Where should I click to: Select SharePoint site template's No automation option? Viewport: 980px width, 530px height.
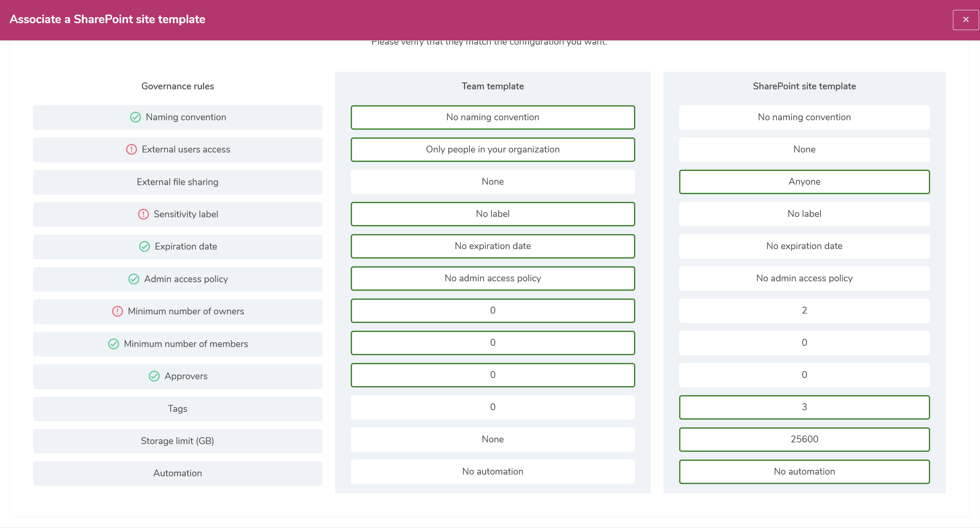804,472
